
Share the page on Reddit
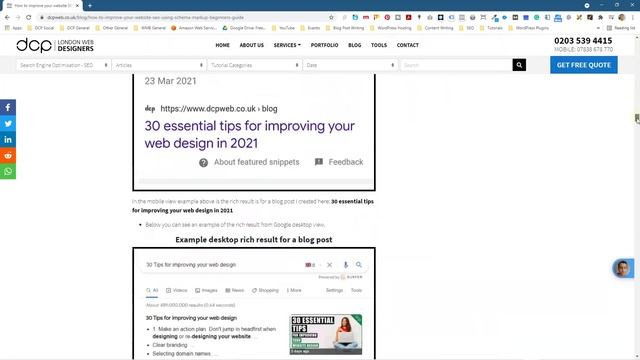click(8, 156)
